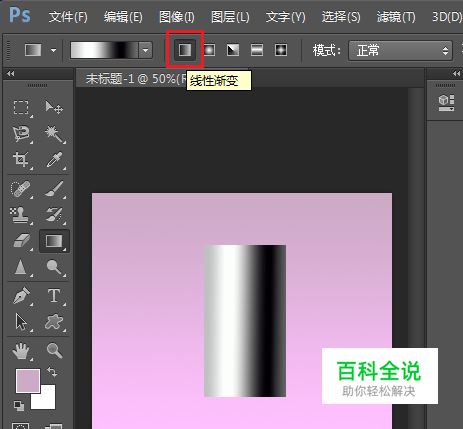Open the 选择(S) menu

point(341,17)
